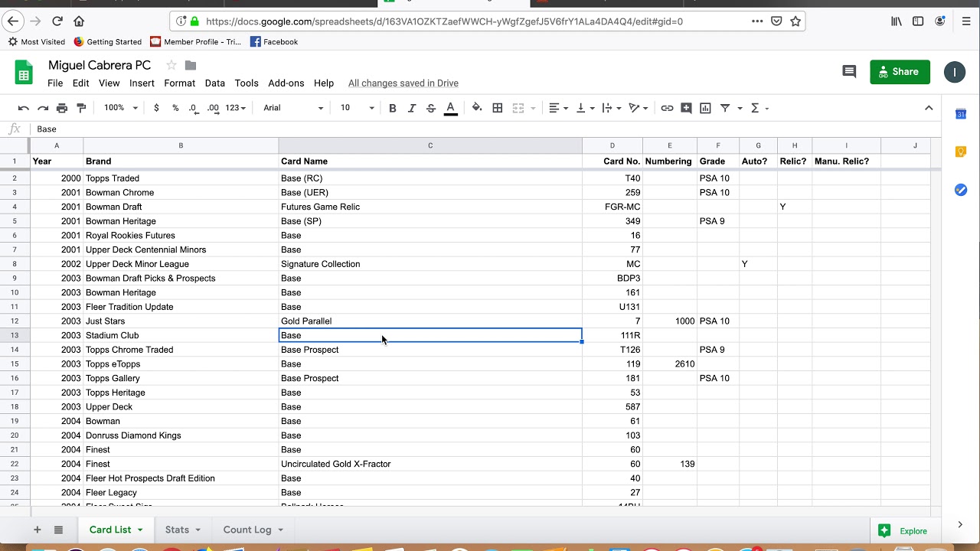Select the Paint format tool

point(81,108)
